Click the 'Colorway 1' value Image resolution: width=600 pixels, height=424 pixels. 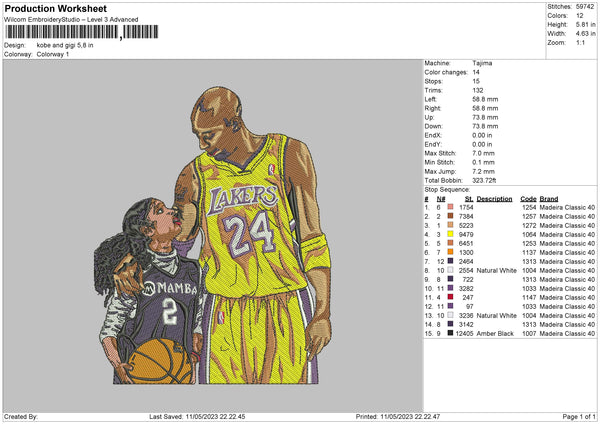(53, 54)
